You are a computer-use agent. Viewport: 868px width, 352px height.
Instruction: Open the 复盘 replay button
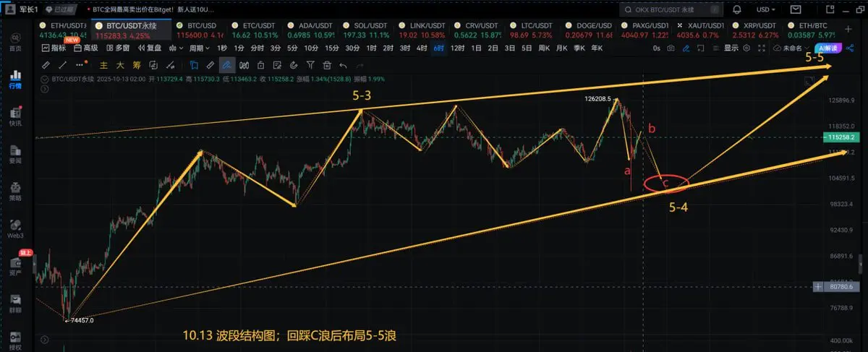(x=150, y=48)
